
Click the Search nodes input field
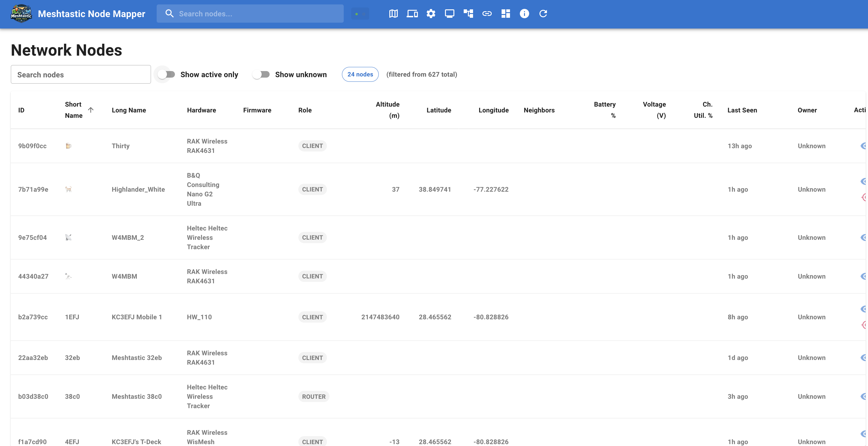click(x=80, y=74)
